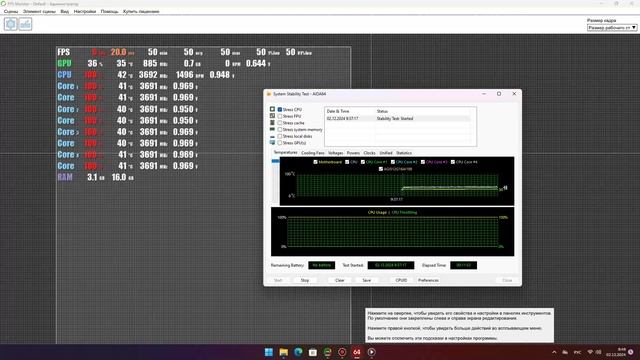640x360 pixels.
Task: Toggle Motherboard temperature graph checkbox
Action: tap(315, 162)
